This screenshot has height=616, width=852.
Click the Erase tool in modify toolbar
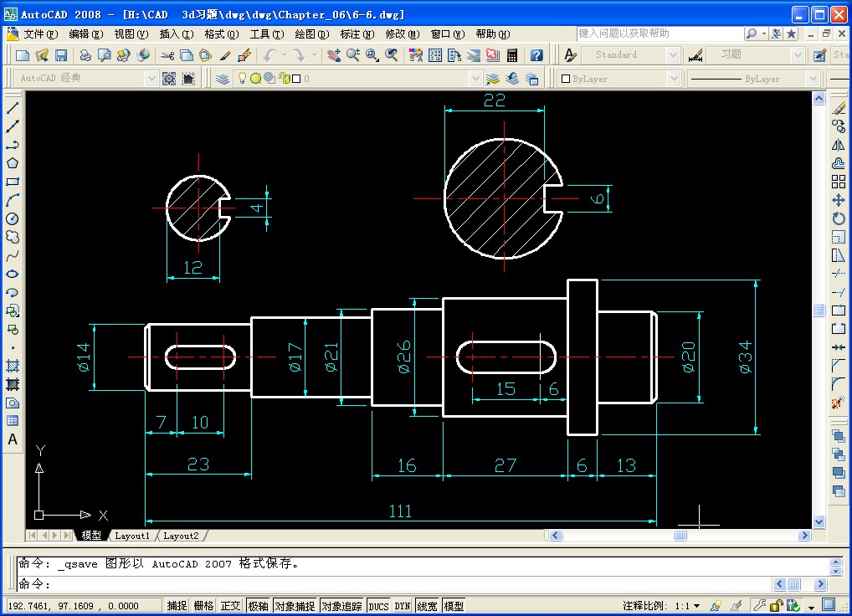coord(839,108)
